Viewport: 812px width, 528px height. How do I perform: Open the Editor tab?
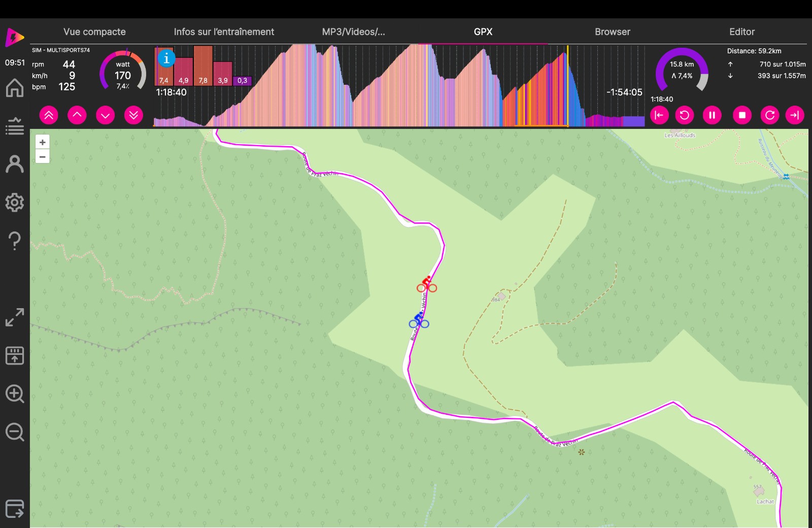[741, 31]
